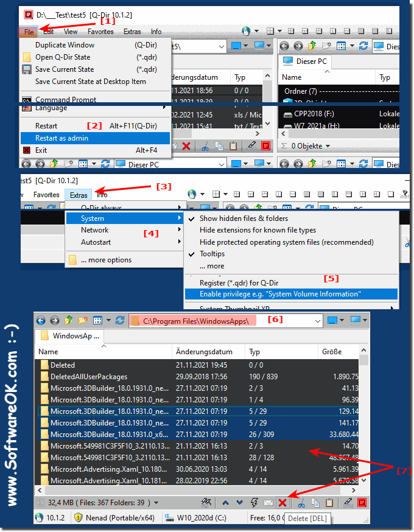Sort by Größe column header
414x532 pixels.
[338, 352]
